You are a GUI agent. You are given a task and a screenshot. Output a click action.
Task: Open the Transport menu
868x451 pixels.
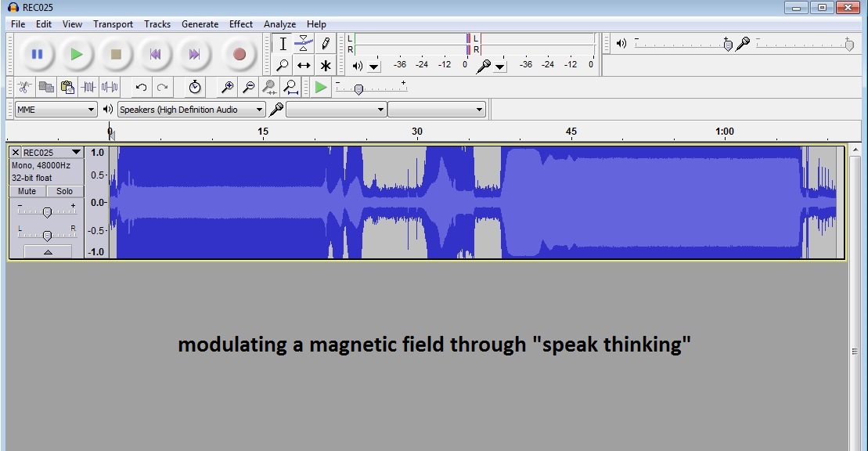[x=113, y=23]
